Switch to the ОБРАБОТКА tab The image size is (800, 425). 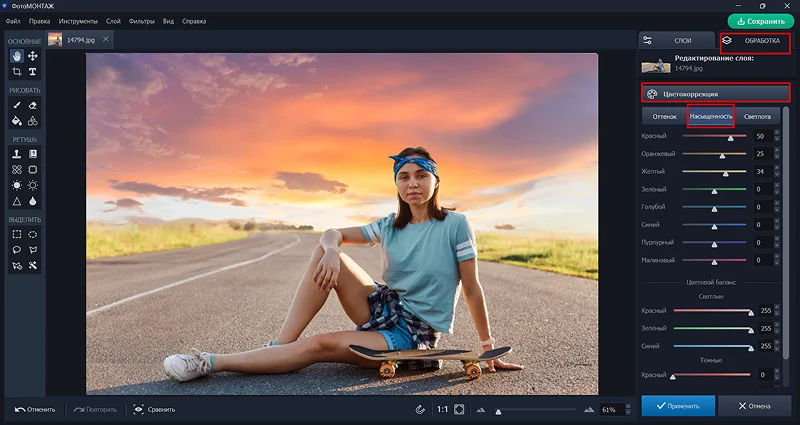point(755,41)
